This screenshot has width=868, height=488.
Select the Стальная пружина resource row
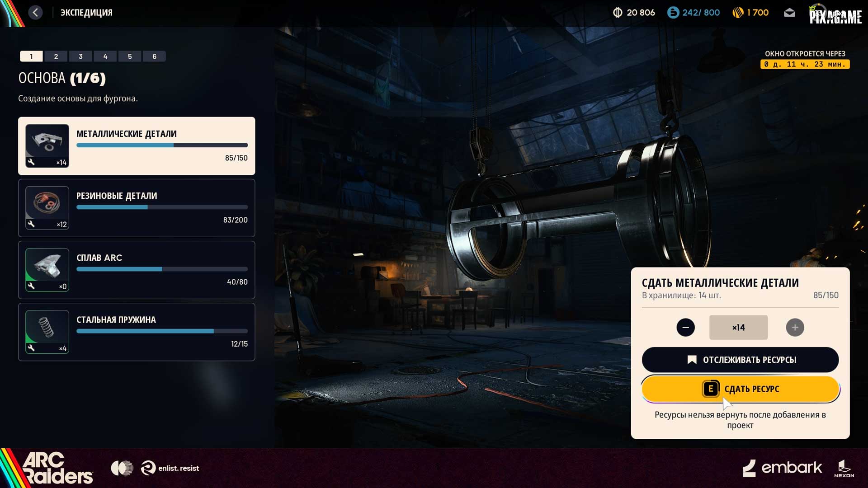[x=137, y=332]
